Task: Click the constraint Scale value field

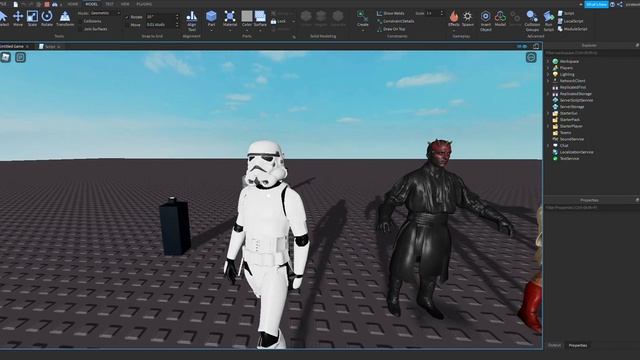Action: pos(432,13)
